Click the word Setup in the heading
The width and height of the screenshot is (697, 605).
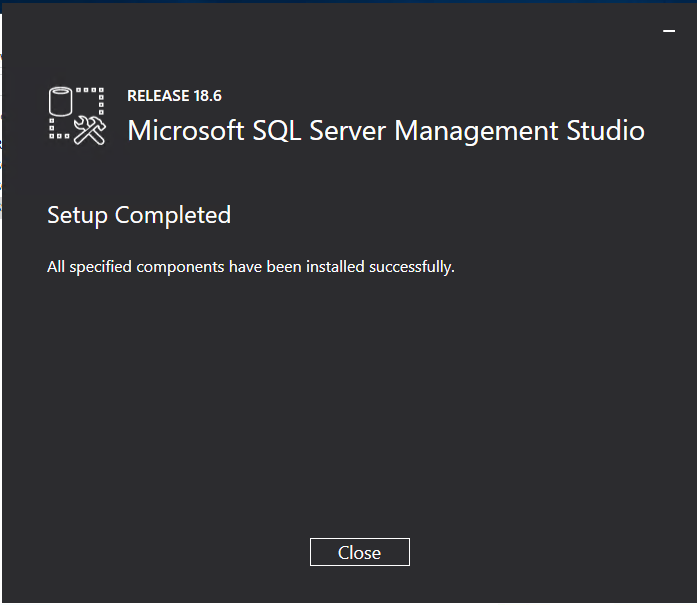[77, 215]
